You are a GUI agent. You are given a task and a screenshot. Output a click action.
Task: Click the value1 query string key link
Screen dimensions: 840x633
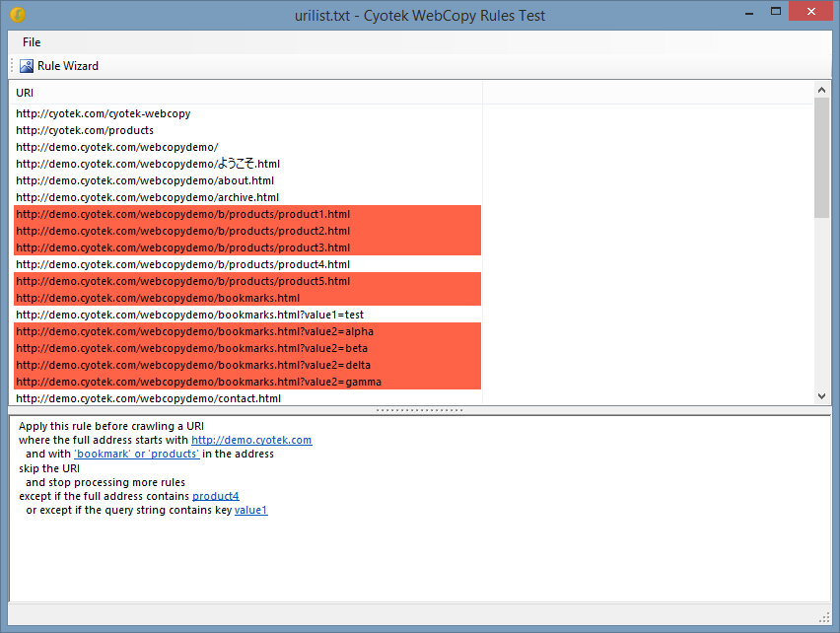point(250,510)
